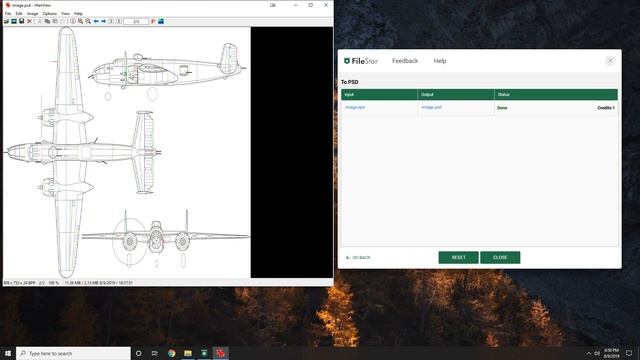640x360 pixels.
Task: Click the volume speaker icon in system tray
Action: pyautogui.click(x=597, y=353)
